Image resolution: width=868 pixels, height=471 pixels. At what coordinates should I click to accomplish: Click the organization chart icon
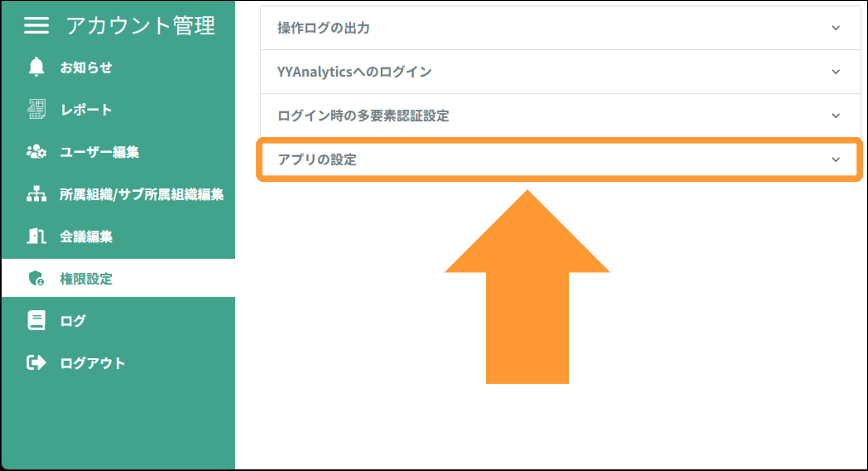point(36,194)
